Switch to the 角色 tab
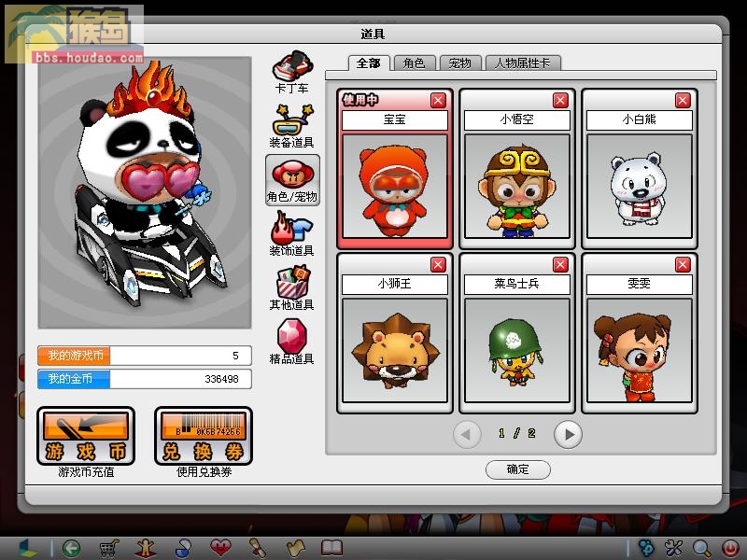The width and height of the screenshot is (747, 560). tap(414, 63)
